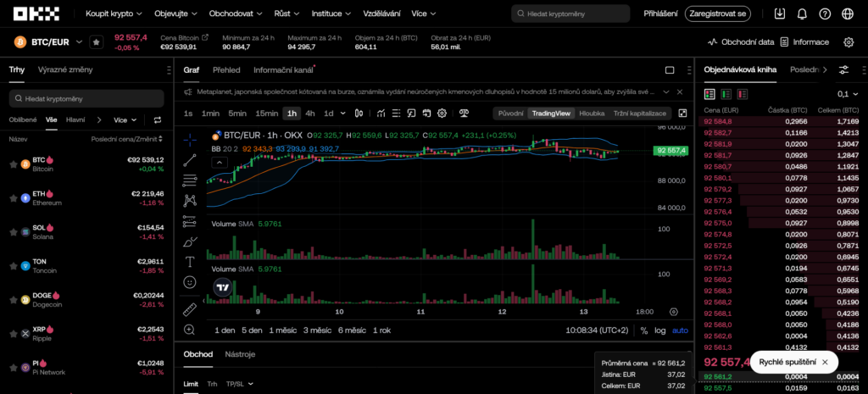Select the XABCD pattern tool
The image size is (868, 394).
190,200
